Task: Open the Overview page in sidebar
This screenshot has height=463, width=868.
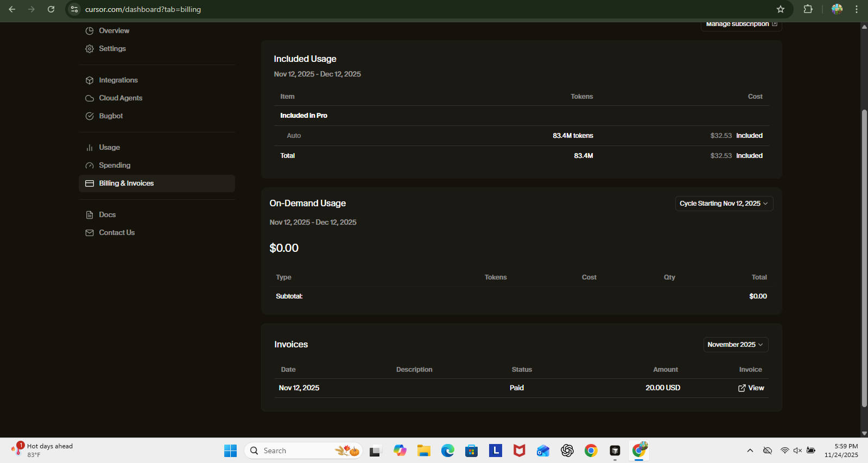Action: coord(113,31)
